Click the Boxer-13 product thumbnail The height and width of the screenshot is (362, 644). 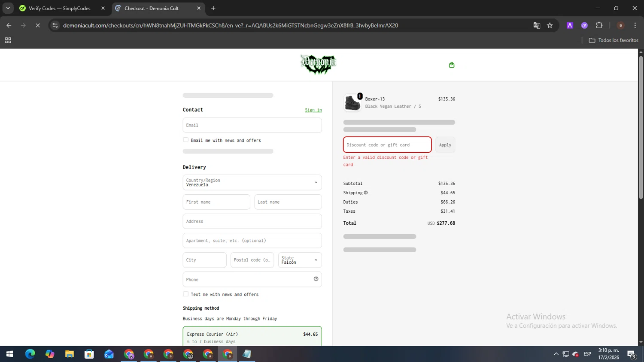(352, 103)
